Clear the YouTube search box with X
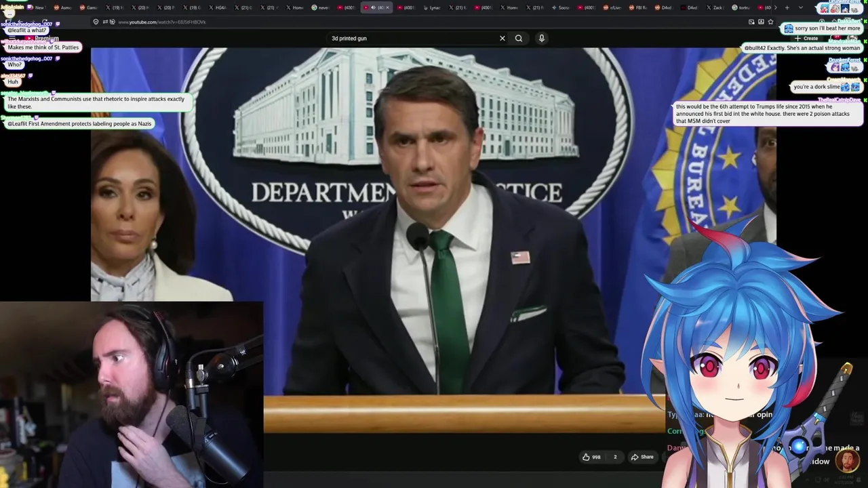This screenshot has height=488, width=868. coord(502,38)
